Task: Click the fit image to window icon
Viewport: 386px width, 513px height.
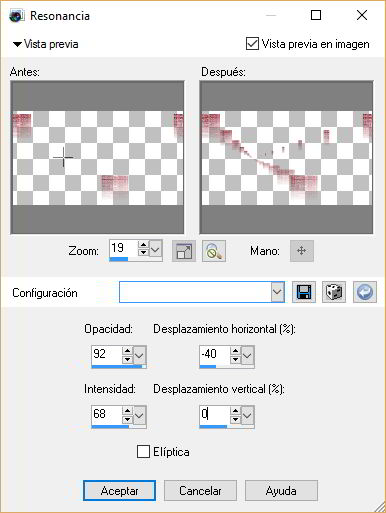Action: pos(184,251)
